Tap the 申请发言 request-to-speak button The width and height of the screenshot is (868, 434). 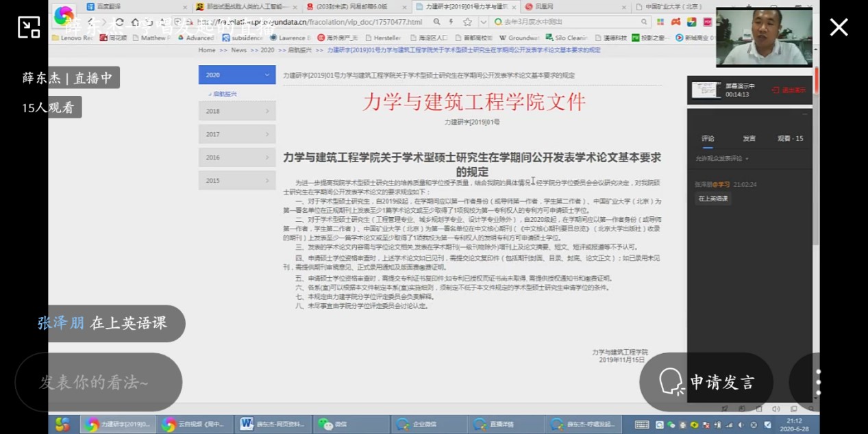point(706,382)
